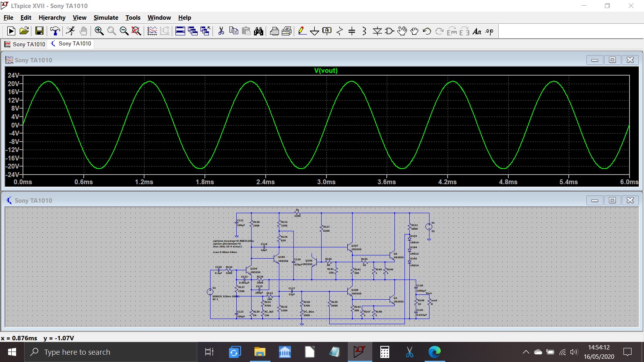Screen dimensions: 644x362
Task: Open the Help menu
Action: pyautogui.click(x=185, y=18)
